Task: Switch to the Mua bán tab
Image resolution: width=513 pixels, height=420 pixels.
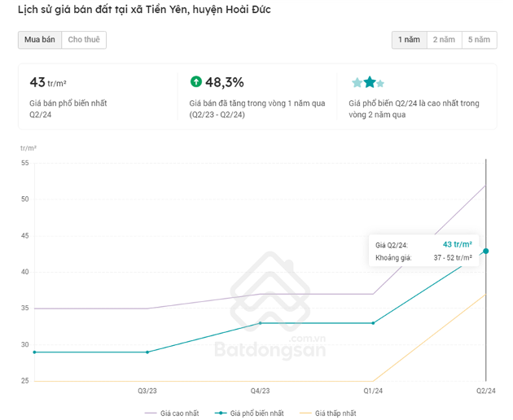Action: (x=40, y=40)
